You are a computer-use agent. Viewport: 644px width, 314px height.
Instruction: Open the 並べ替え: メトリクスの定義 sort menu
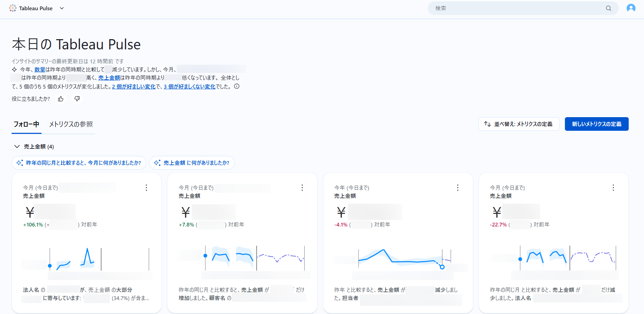[x=518, y=124]
